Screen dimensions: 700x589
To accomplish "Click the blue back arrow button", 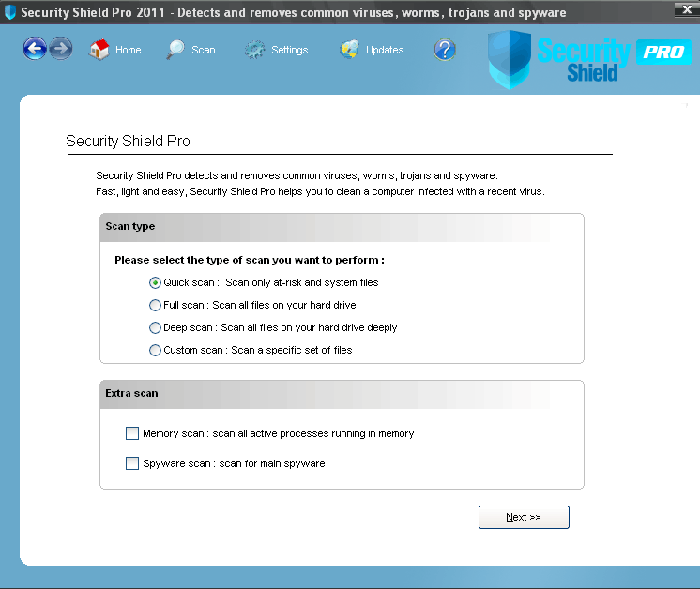I will [x=36, y=49].
